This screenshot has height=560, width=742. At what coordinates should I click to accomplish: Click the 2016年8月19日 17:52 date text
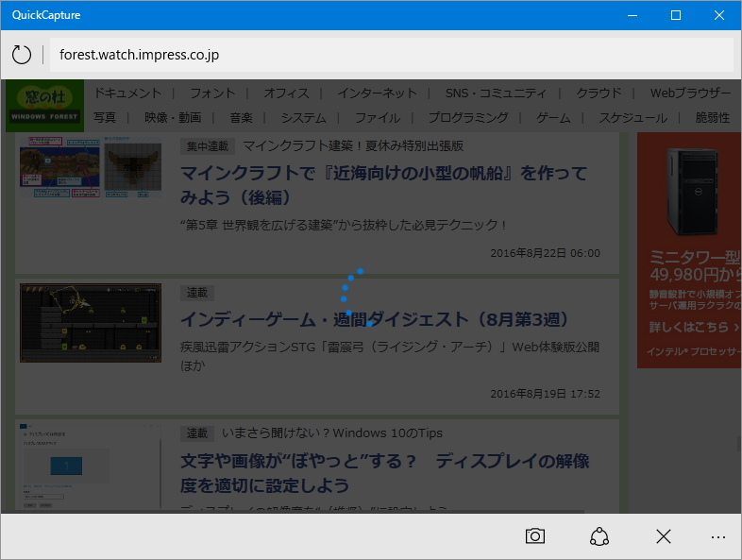(x=545, y=394)
